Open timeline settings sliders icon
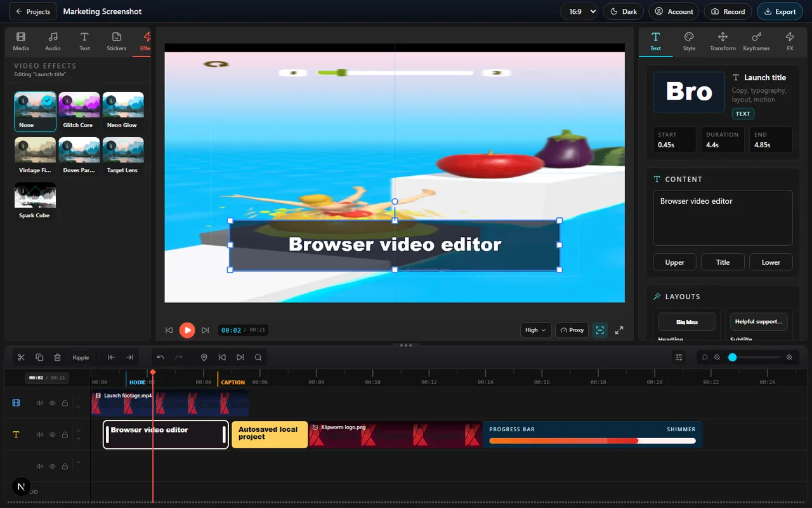Image resolution: width=812 pixels, height=508 pixels. tap(679, 358)
